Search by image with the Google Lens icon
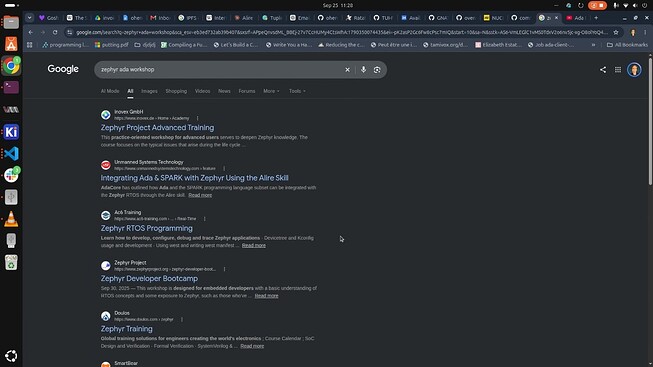Image resolution: width=653 pixels, height=367 pixels. coord(377,70)
